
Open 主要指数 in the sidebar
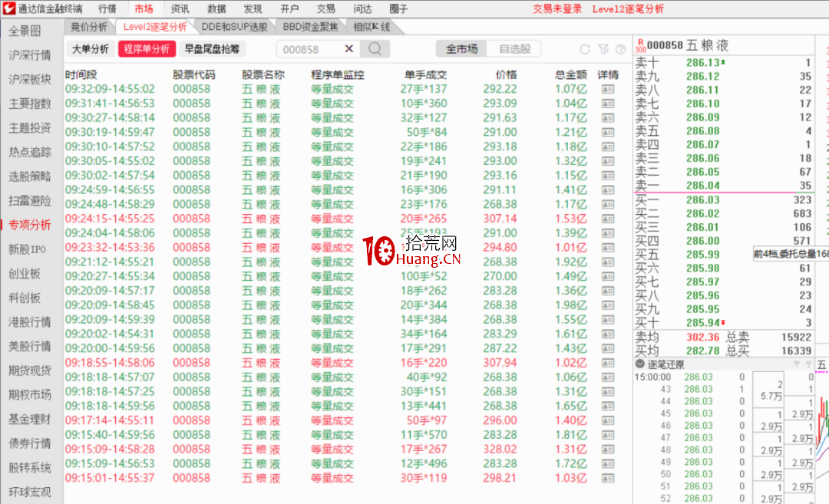pyautogui.click(x=30, y=104)
